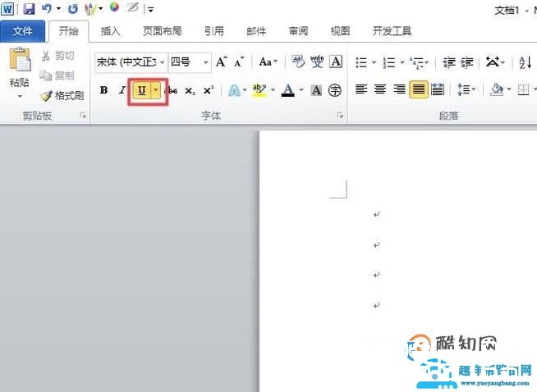Switch to the 视图 tab

[340, 31]
